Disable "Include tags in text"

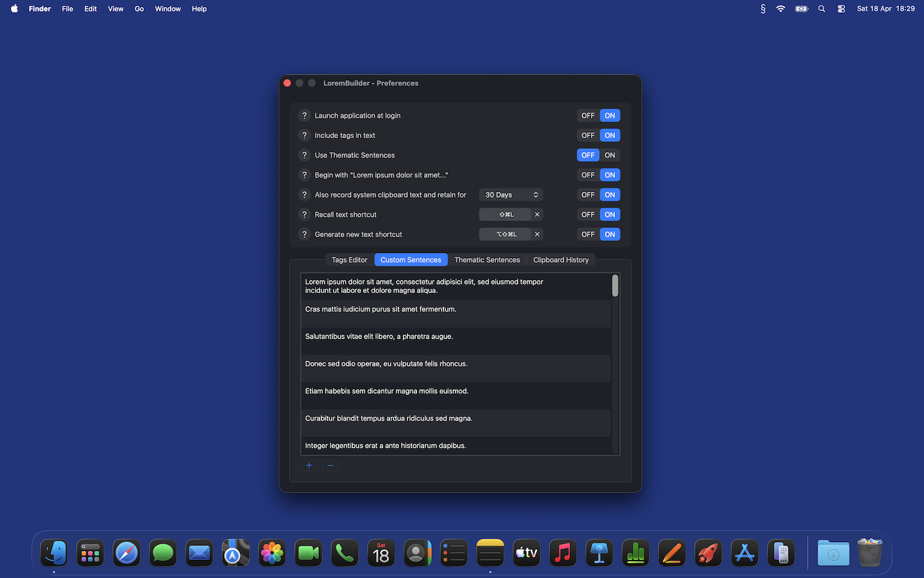click(x=587, y=135)
